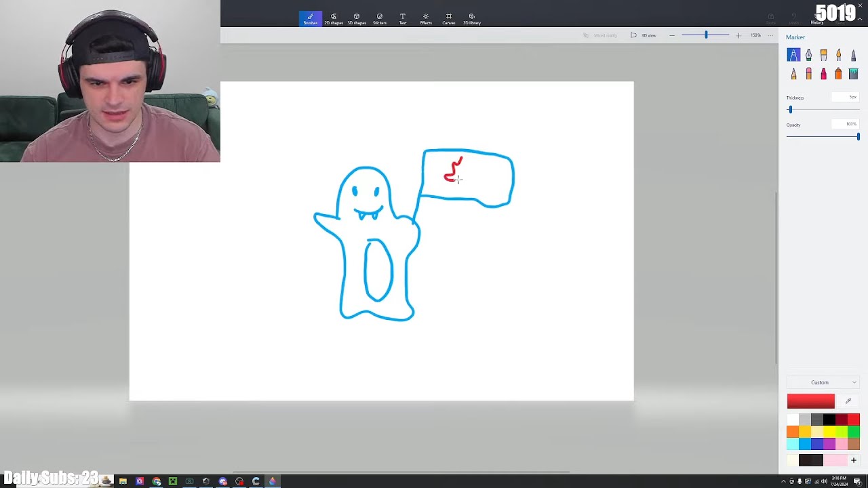The image size is (868, 488).
Task: Zoom out with the minus button
Action: click(672, 35)
